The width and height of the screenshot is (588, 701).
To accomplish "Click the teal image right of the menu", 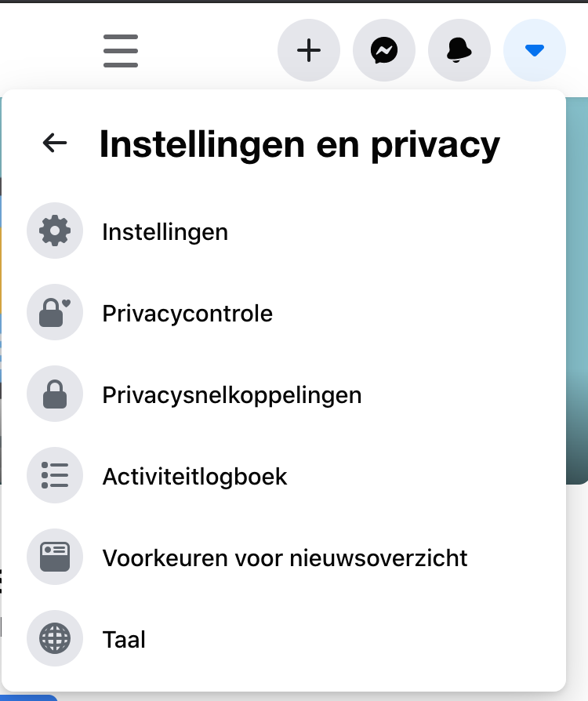I will click(577, 314).
